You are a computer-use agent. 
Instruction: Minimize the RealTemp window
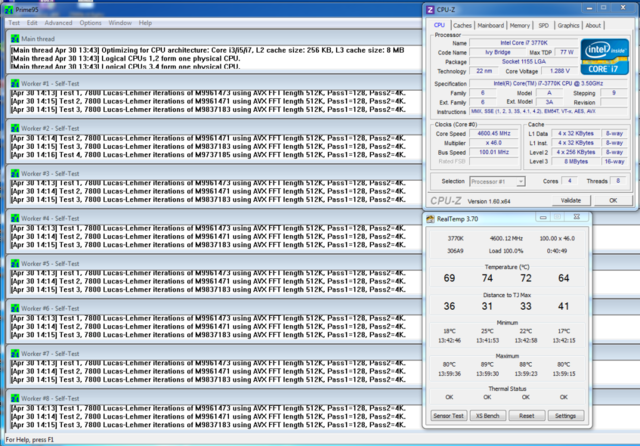(x=543, y=217)
